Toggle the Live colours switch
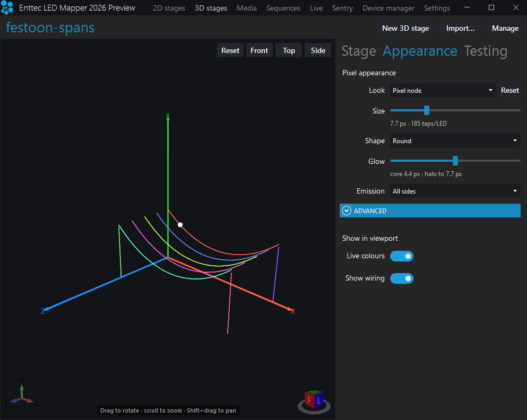Viewport: 527px width, 420px height. coord(402,256)
